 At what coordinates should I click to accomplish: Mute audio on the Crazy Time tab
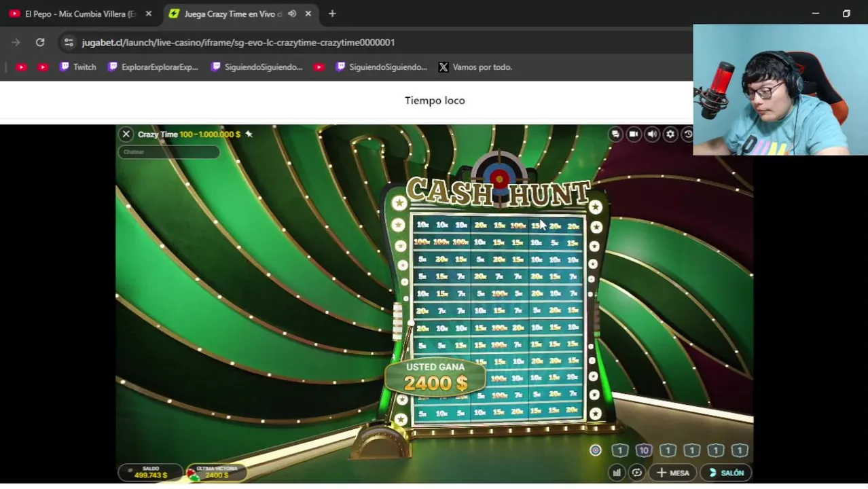coord(292,14)
